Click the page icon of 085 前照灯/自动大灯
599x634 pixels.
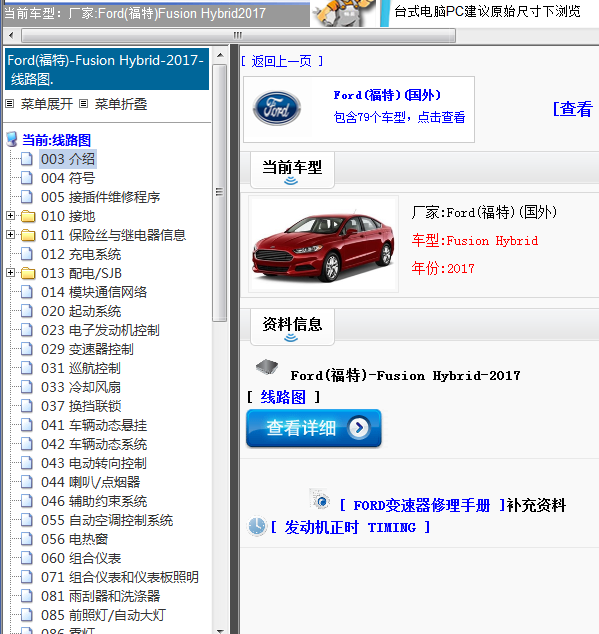(27, 615)
